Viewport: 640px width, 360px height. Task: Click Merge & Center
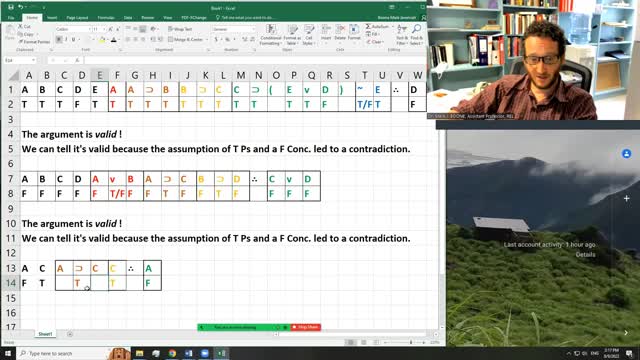point(185,40)
